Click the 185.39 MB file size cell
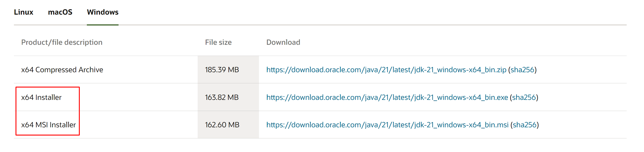 pos(222,70)
